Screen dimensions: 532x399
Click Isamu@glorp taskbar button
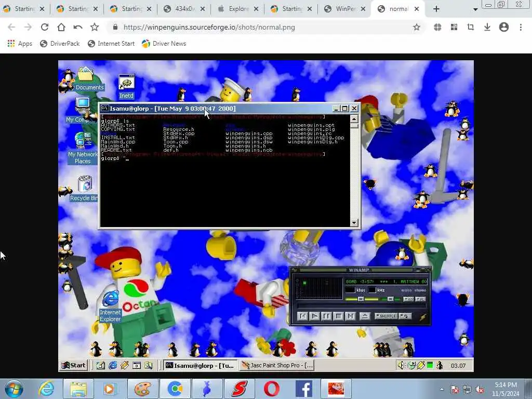pos(200,365)
